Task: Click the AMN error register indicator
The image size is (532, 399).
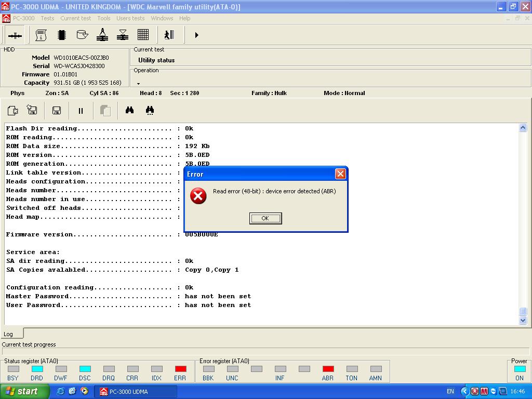Action: 376,369
